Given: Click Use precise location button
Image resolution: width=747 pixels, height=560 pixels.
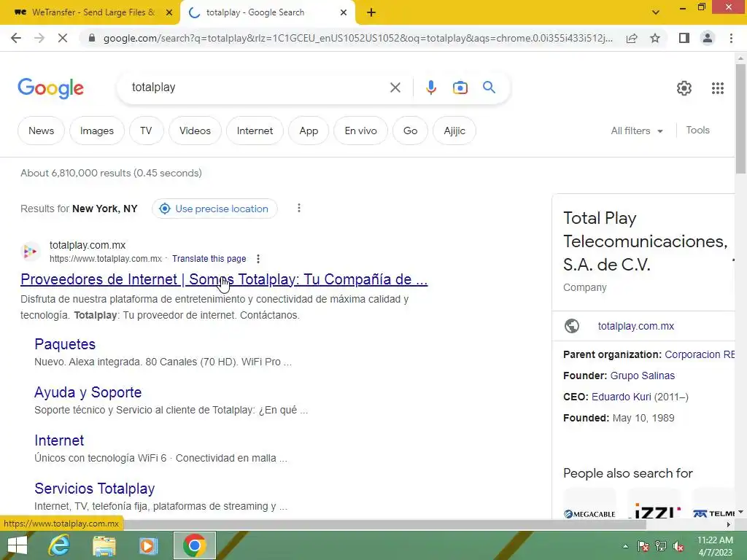Looking at the screenshot, I should [x=215, y=209].
